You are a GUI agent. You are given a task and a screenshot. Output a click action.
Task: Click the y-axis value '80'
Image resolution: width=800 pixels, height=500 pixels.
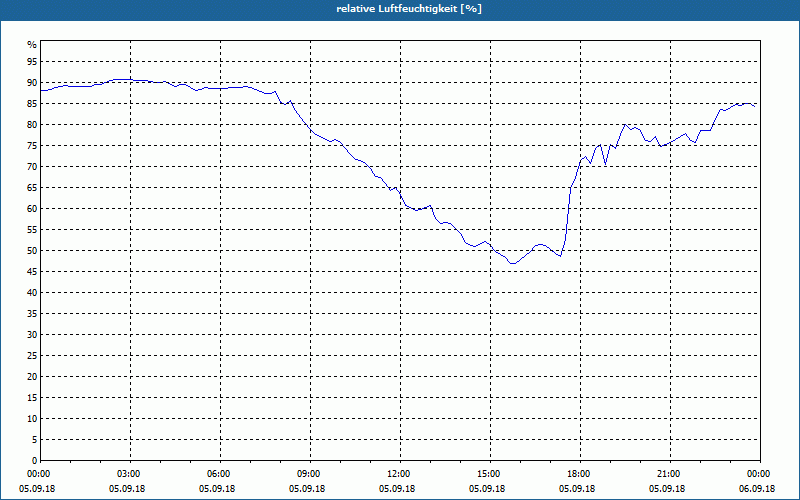pyautogui.click(x=32, y=124)
